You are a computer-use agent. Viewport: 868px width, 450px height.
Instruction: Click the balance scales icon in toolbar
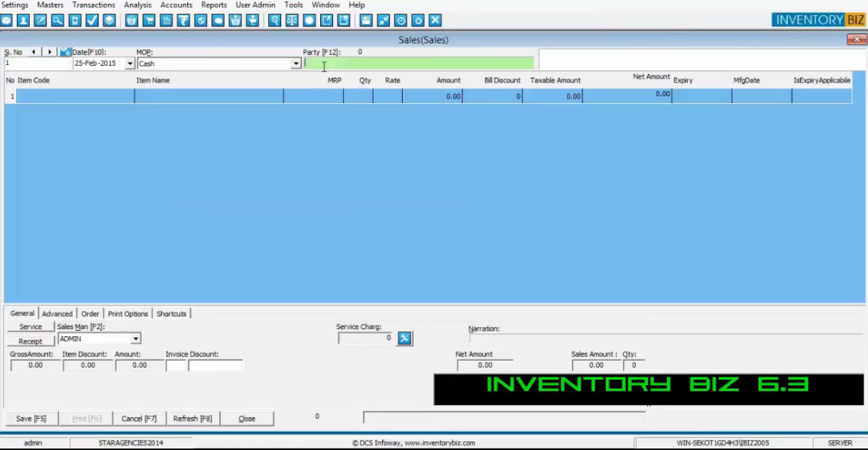coord(292,21)
